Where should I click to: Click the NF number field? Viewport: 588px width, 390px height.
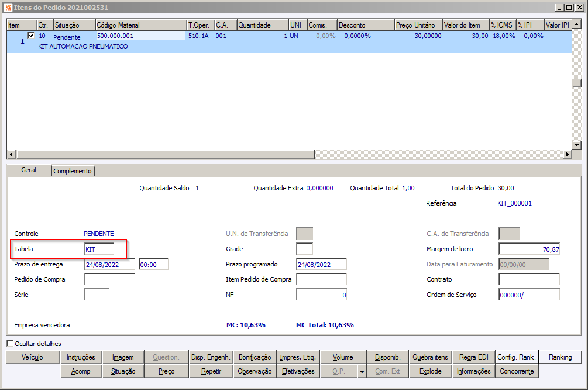coord(321,295)
